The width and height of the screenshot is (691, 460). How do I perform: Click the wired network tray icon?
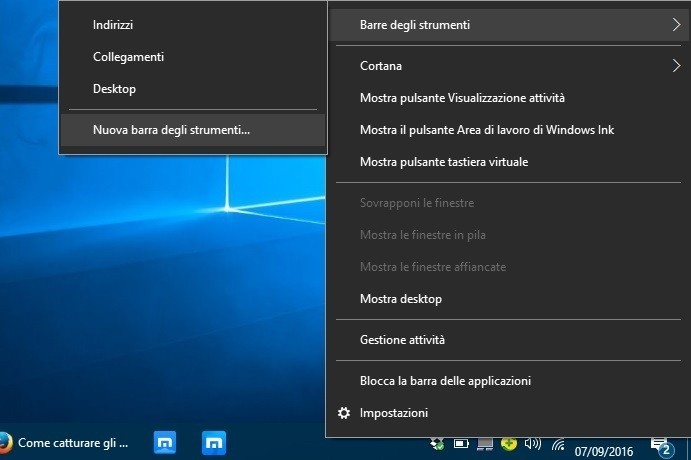click(485, 443)
